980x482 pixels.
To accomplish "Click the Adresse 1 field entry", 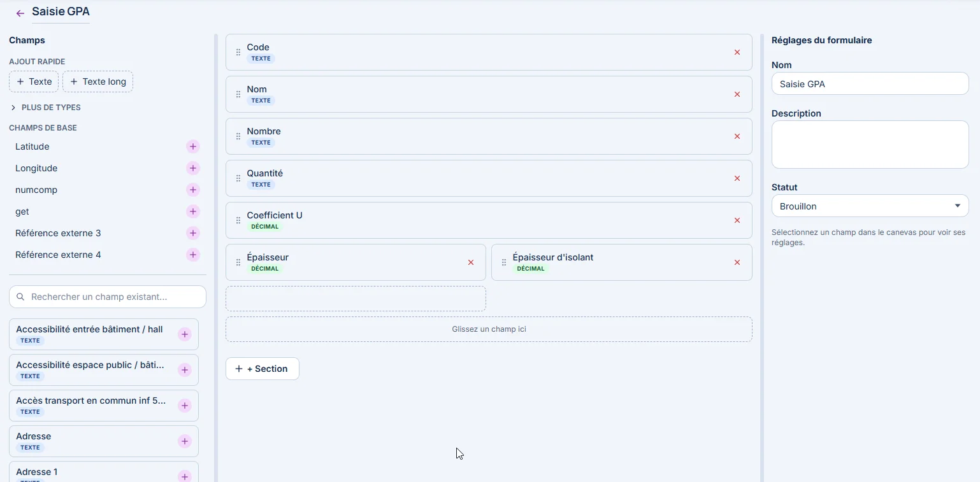I will [104, 472].
